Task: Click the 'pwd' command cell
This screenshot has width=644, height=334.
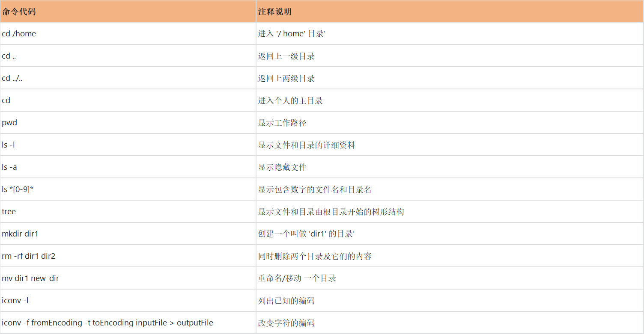Action: point(128,123)
